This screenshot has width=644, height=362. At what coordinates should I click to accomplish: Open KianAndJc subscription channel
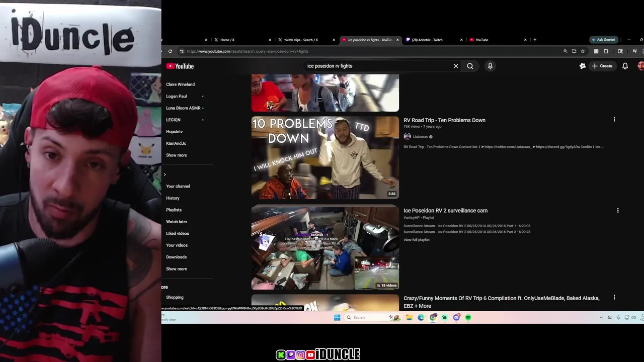[x=176, y=143]
